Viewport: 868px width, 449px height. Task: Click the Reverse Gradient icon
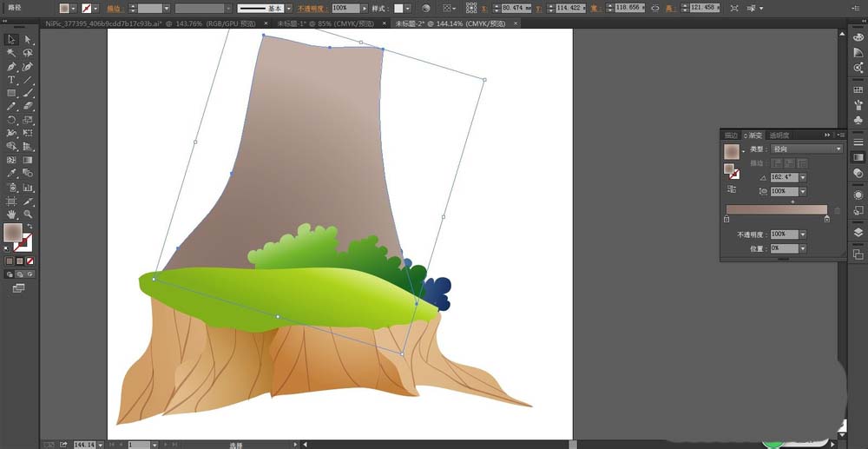pyautogui.click(x=731, y=188)
